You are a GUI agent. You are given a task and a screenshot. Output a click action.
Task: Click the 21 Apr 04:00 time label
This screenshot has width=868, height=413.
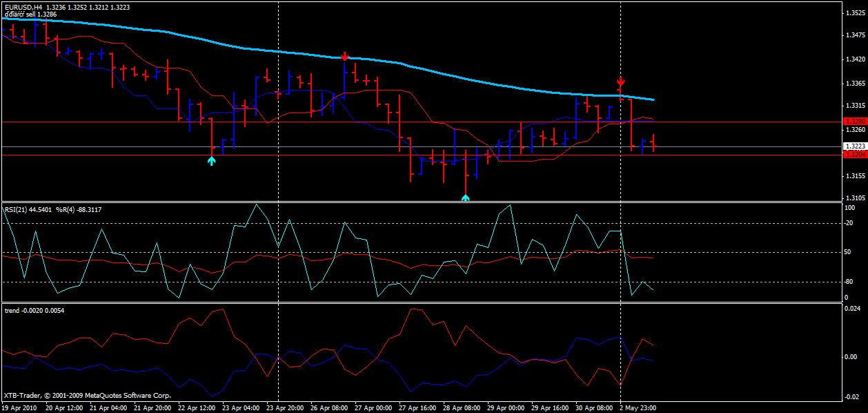pos(108,408)
